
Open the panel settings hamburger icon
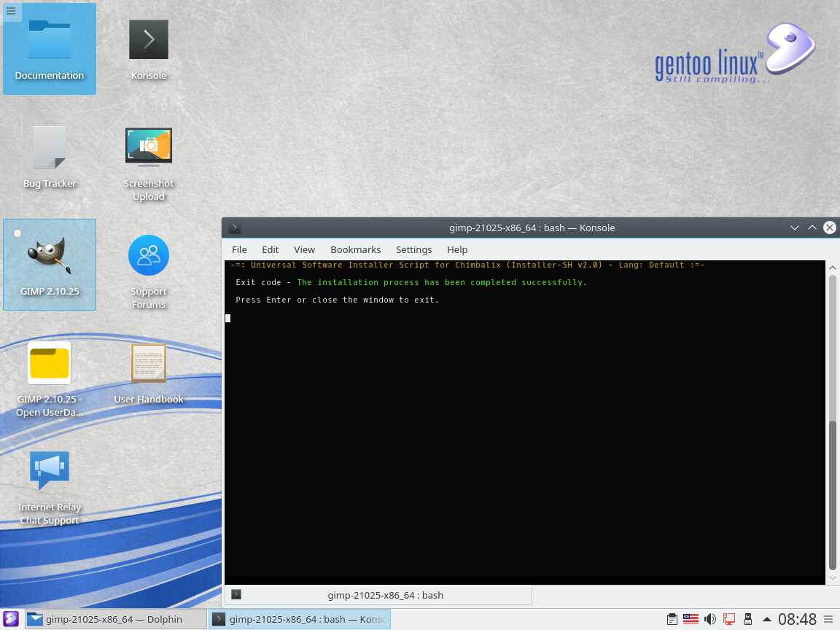pos(828,619)
